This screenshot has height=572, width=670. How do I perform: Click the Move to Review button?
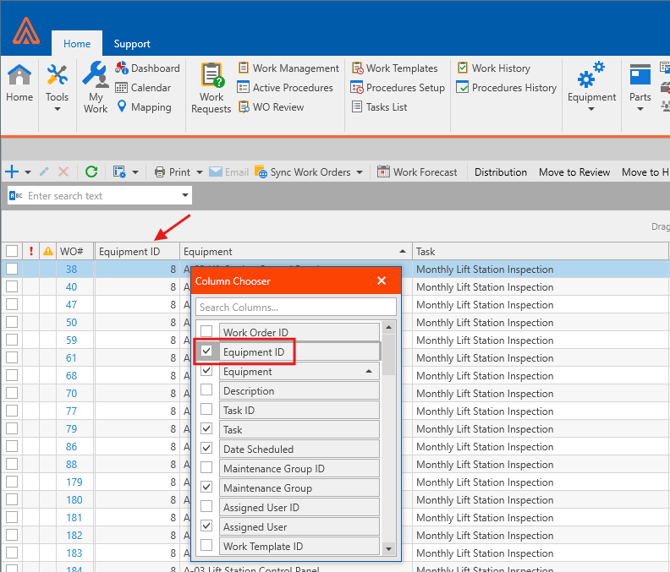[574, 172]
